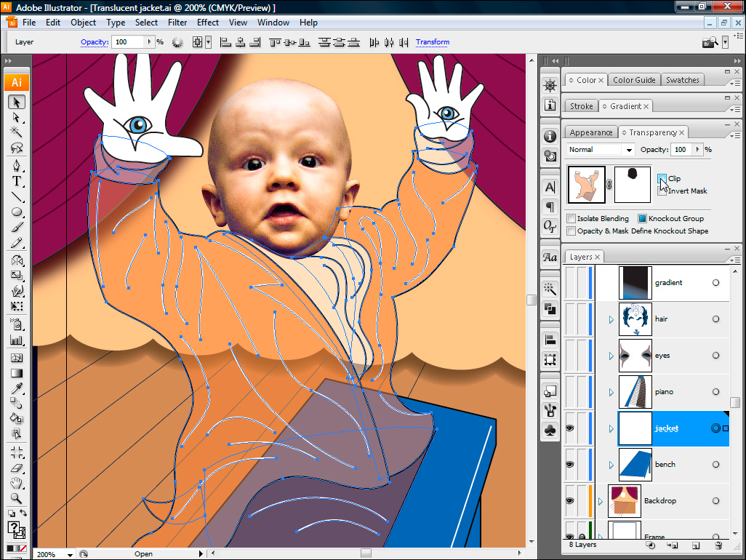746x560 pixels.
Task: Open the Symbols panel club icon
Action: (x=550, y=429)
